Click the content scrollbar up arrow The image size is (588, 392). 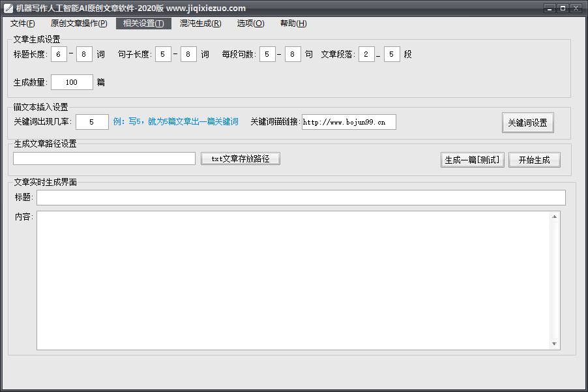tap(555, 217)
